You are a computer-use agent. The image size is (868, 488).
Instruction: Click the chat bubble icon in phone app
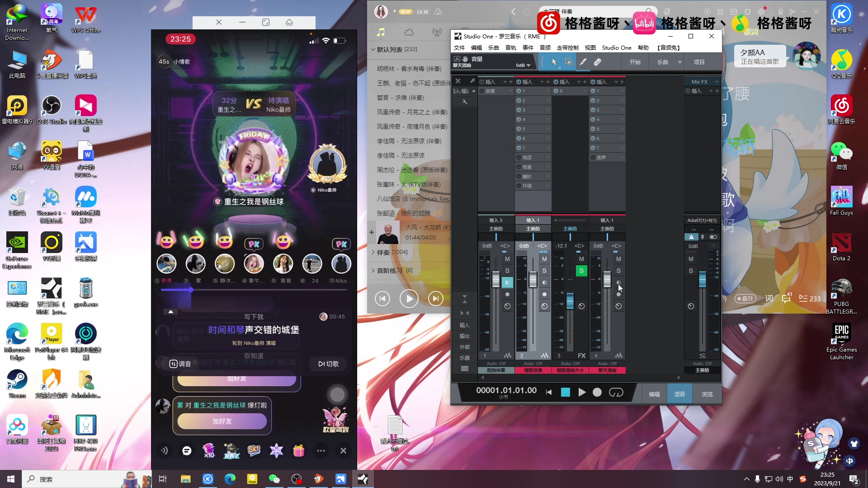(187, 450)
